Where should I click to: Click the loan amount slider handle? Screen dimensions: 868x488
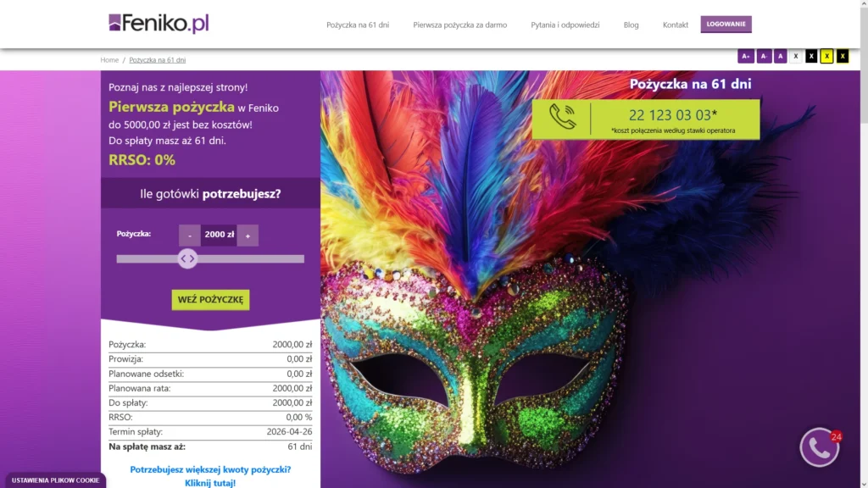(187, 258)
